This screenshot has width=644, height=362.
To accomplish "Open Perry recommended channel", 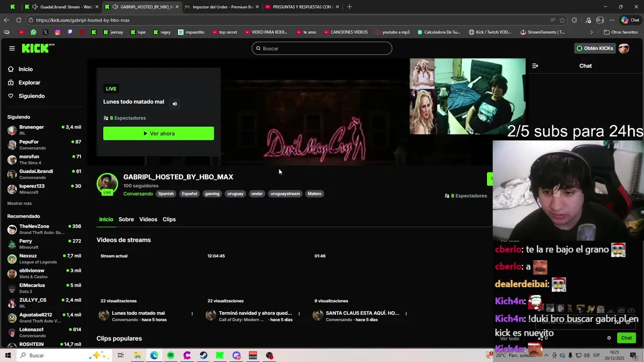I will pos(44,244).
